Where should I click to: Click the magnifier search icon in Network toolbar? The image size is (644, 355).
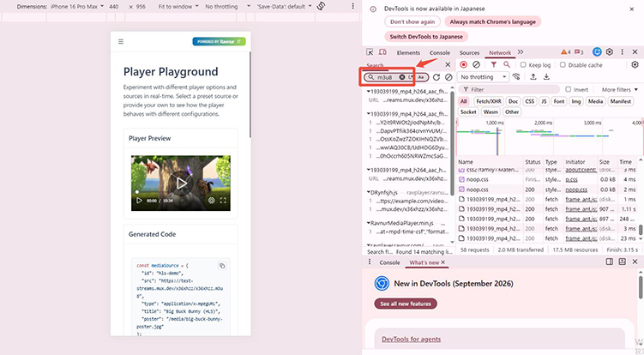coord(507,64)
